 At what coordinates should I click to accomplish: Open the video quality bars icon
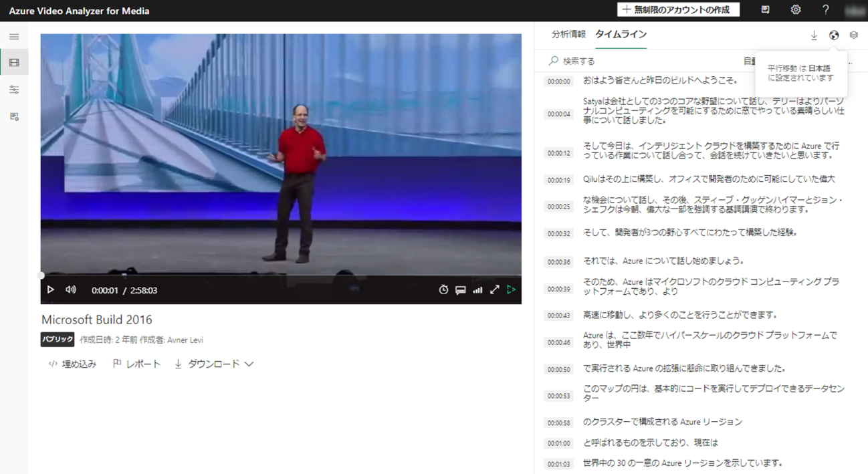477,290
